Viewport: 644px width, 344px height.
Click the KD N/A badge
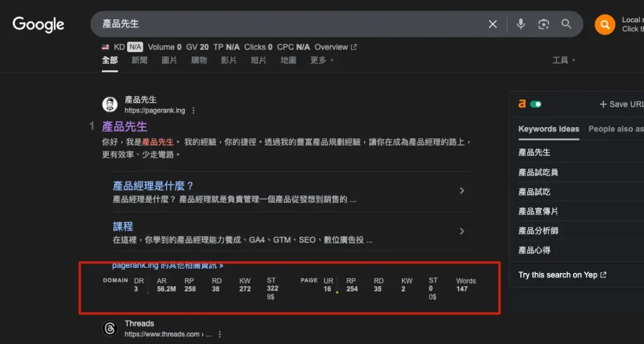[135, 47]
